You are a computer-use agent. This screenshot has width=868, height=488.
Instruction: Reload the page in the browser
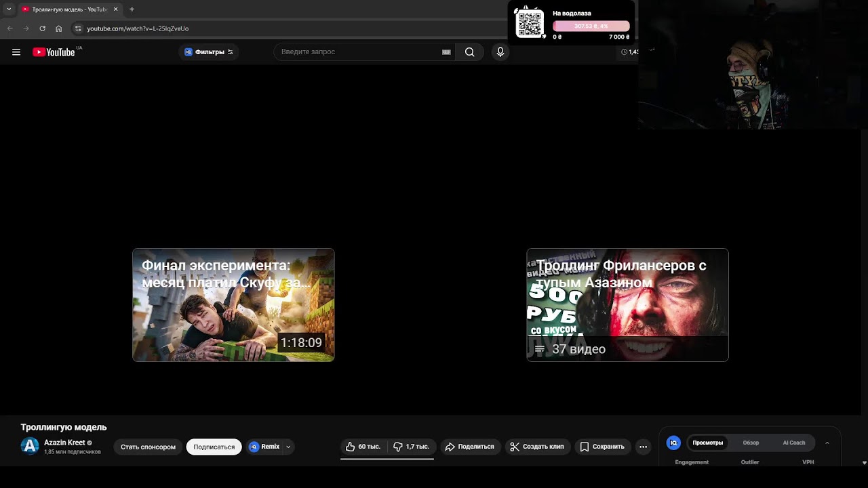tap(42, 28)
